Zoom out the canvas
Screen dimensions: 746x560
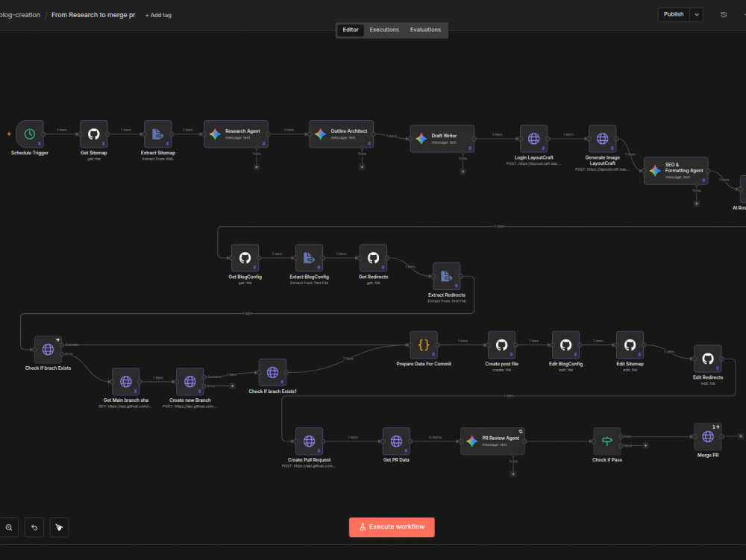9,528
